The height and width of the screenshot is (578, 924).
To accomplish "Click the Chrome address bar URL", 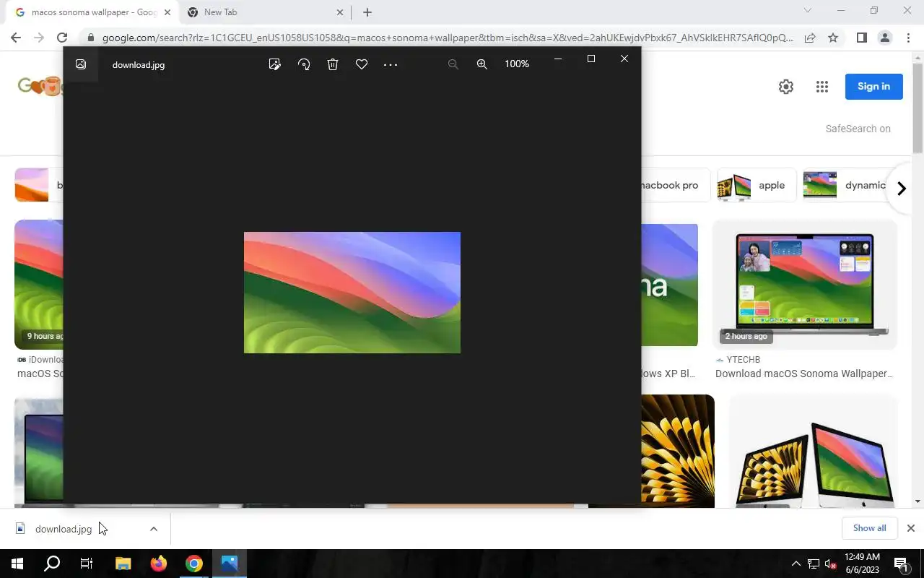I will 448,38.
